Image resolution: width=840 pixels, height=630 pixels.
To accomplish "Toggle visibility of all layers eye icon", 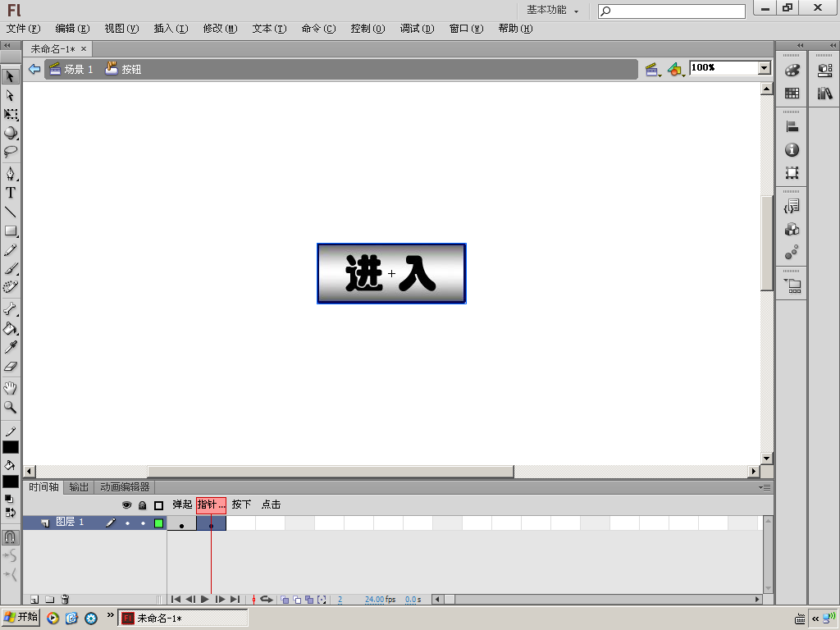I will (x=127, y=504).
